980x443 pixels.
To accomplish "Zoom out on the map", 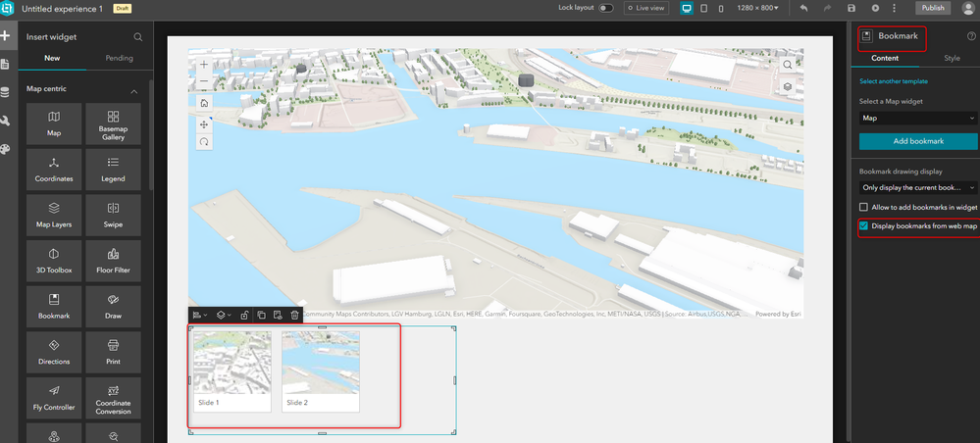I will coord(204,81).
